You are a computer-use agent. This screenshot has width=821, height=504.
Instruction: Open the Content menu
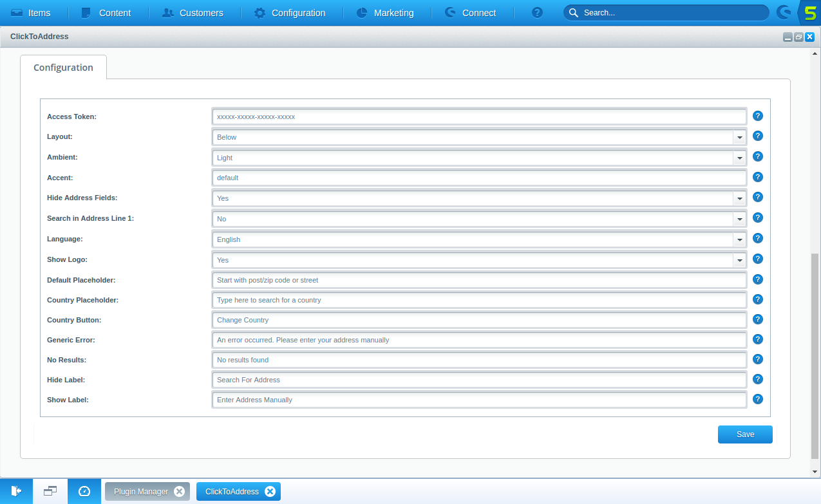[x=106, y=13]
